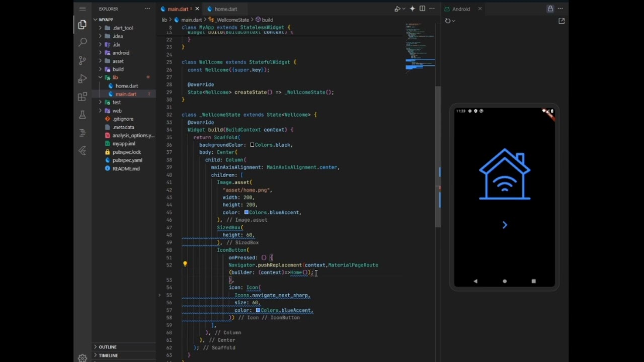Screen dimensions: 644x362
Task: Click the lib breadcrumb segment
Action: [x=164, y=20]
